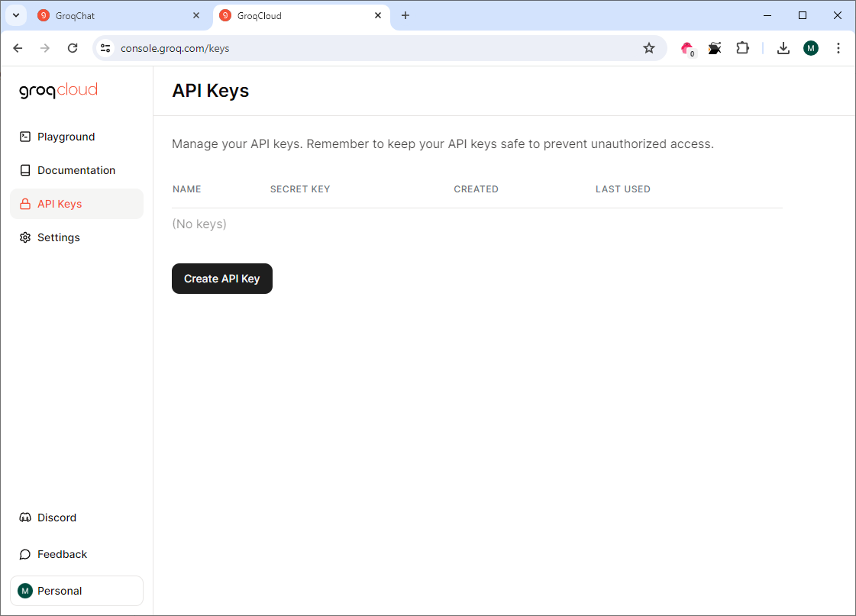Click the NAME column header

coord(187,189)
